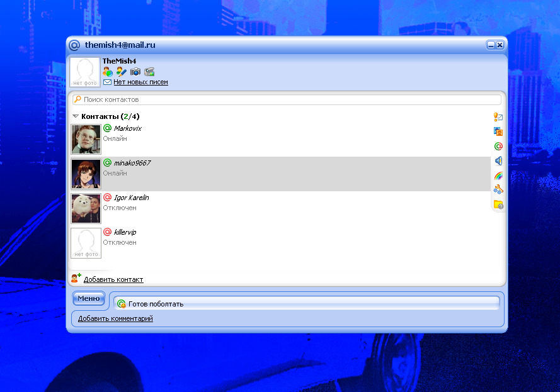Open the My World globe icon
This screenshot has width=560, height=392.
coord(108,72)
